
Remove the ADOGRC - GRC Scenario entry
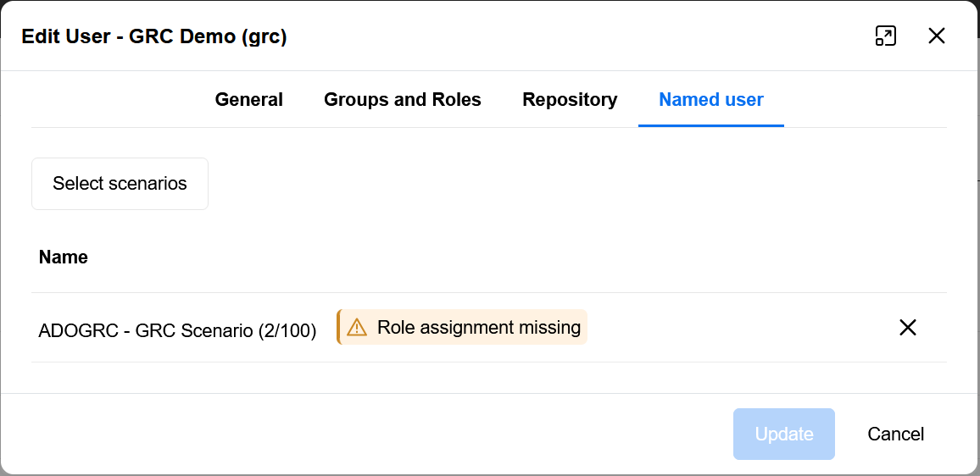pyautogui.click(x=907, y=328)
